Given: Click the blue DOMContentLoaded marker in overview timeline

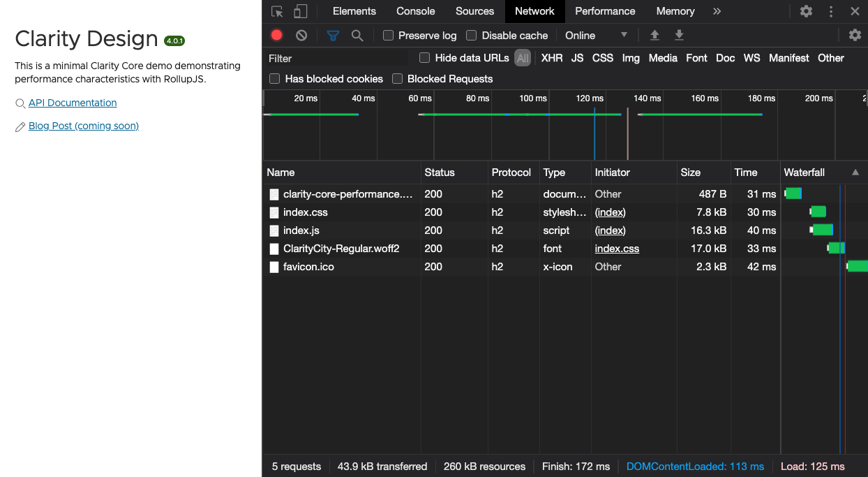Looking at the screenshot, I should point(594,133).
